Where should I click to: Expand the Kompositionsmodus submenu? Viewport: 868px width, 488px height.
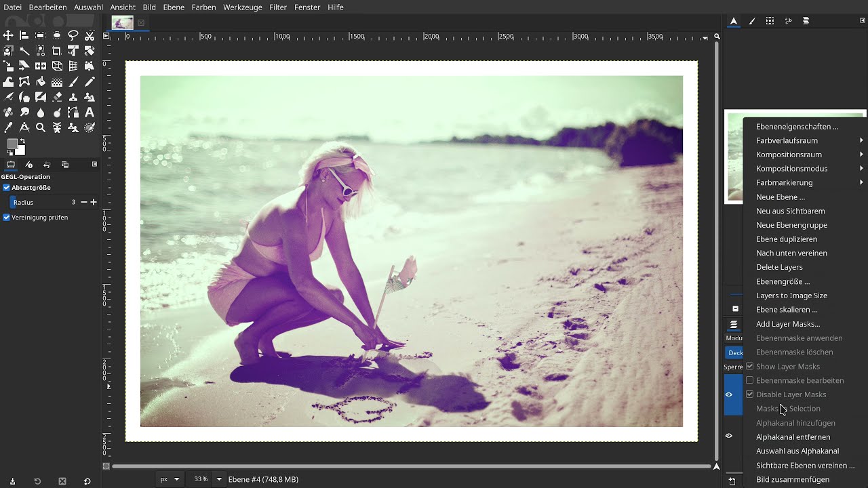[x=805, y=169]
